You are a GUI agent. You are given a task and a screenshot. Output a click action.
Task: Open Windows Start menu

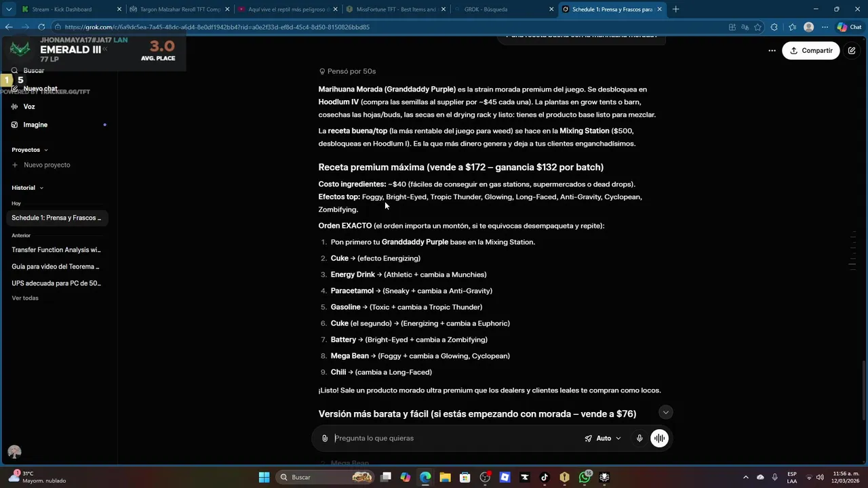[264, 477]
